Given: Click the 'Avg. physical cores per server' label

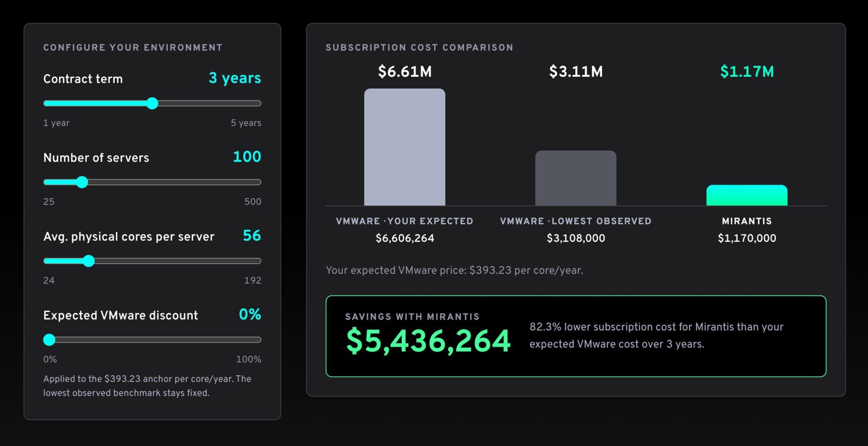Looking at the screenshot, I should [x=129, y=237].
